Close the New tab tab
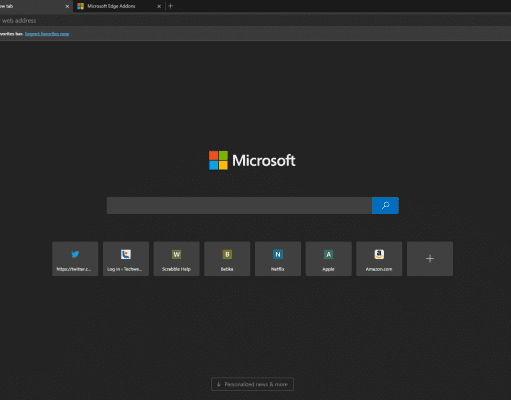The height and width of the screenshot is (400, 511). [67, 6]
